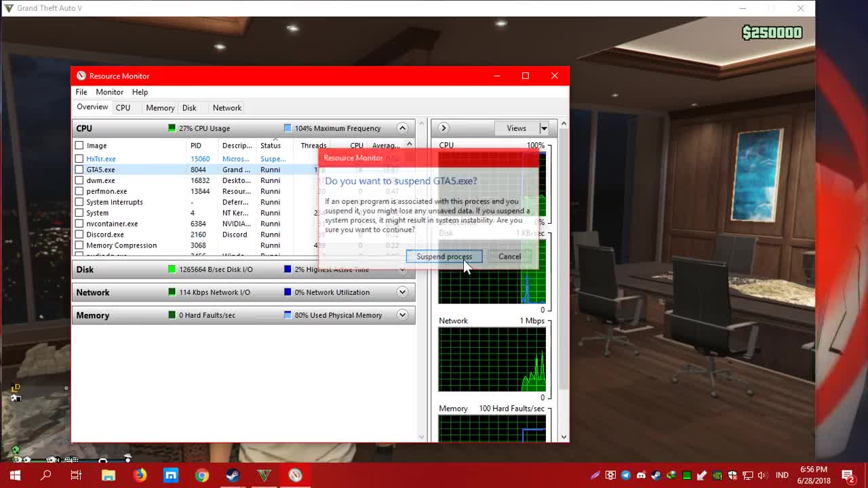Viewport: 868px width, 488px height.
Task: Open Task View on the taskbar
Action: [x=77, y=475]
